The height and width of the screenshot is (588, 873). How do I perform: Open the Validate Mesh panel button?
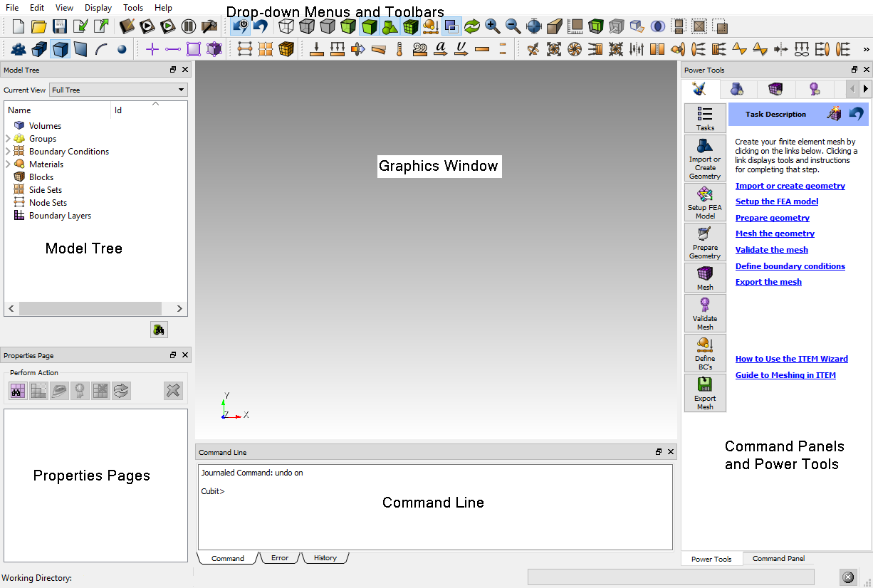(x=705, y=313)
